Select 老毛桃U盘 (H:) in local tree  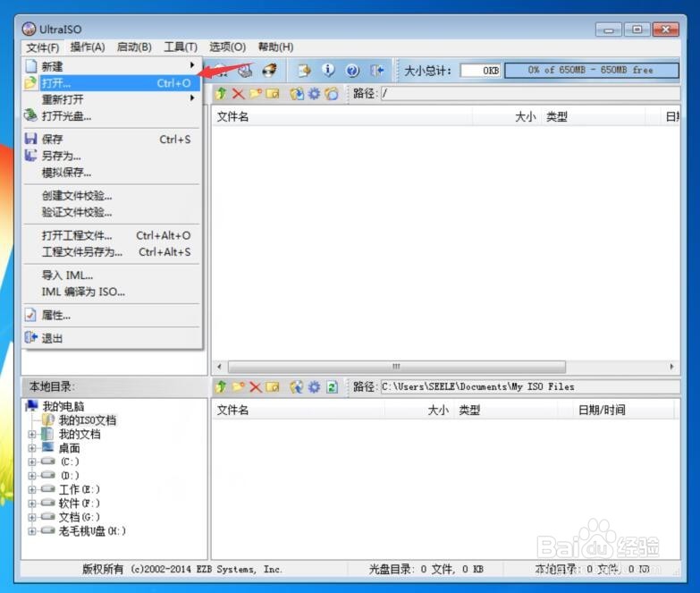(92, 531)
